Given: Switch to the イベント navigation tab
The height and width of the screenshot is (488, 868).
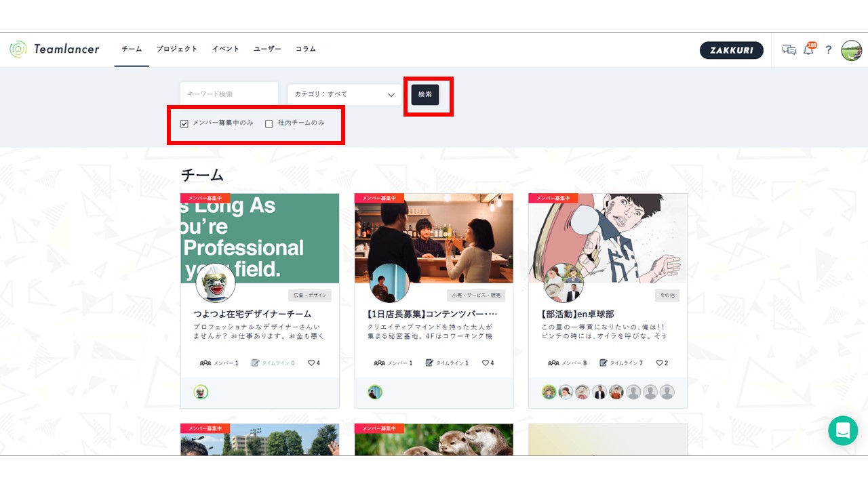Looking at the screenshot, I should [226, 49].
